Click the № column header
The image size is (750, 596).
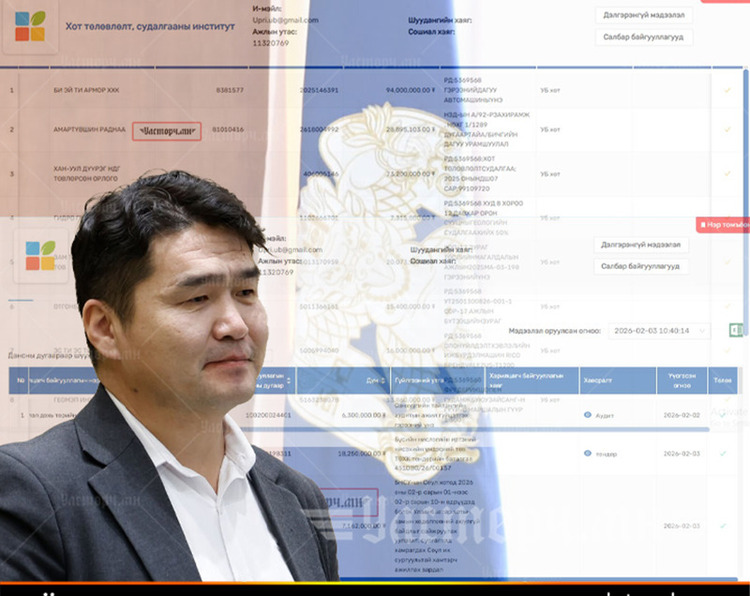(x=19, y=380)
